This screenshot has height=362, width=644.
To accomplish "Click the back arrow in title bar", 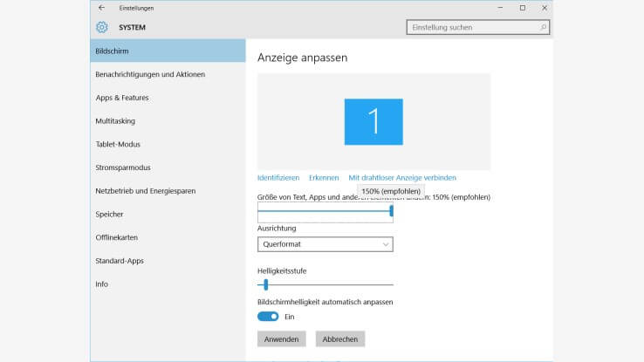I will [x=102, y=8].
